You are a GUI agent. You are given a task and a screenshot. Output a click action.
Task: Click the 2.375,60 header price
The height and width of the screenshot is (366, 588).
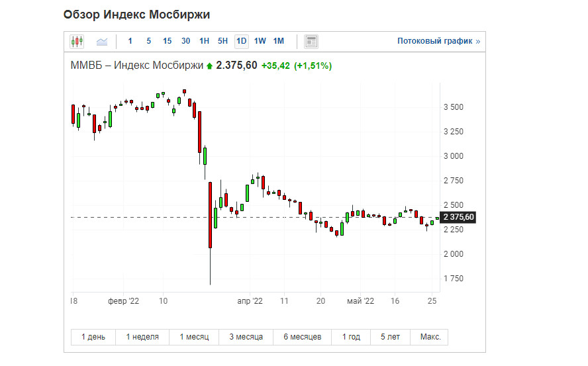(236, 66)
